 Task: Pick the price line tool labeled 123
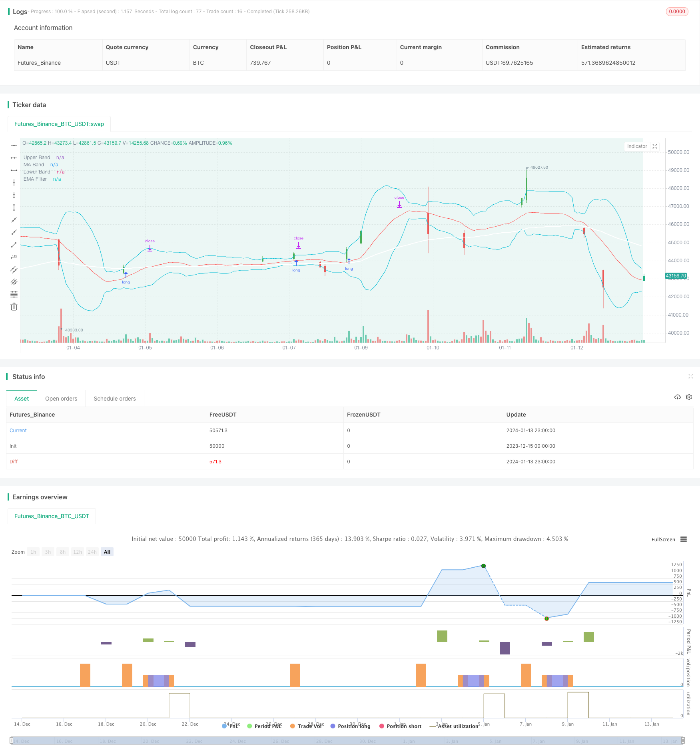[x=14, y=257]
